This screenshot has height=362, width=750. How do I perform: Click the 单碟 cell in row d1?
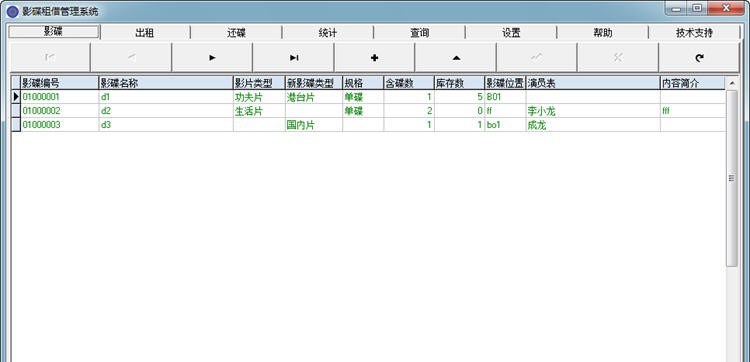(x=363, y=97)
